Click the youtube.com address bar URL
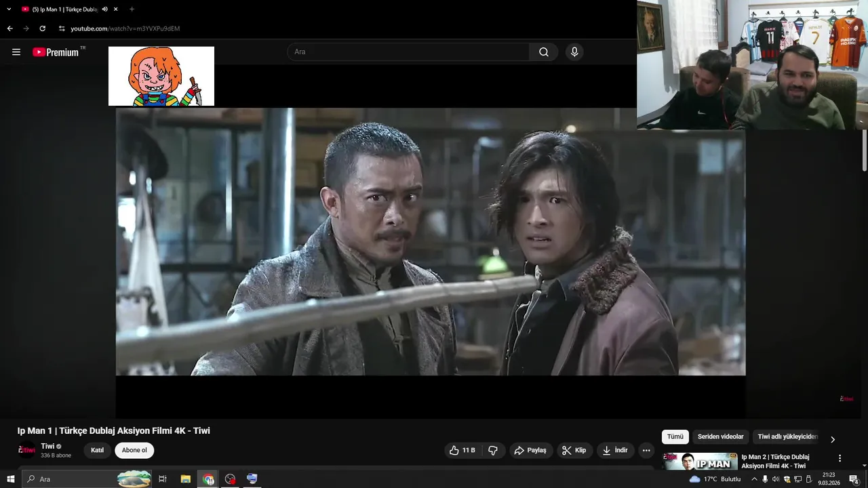868x488 pixels. 125,28
